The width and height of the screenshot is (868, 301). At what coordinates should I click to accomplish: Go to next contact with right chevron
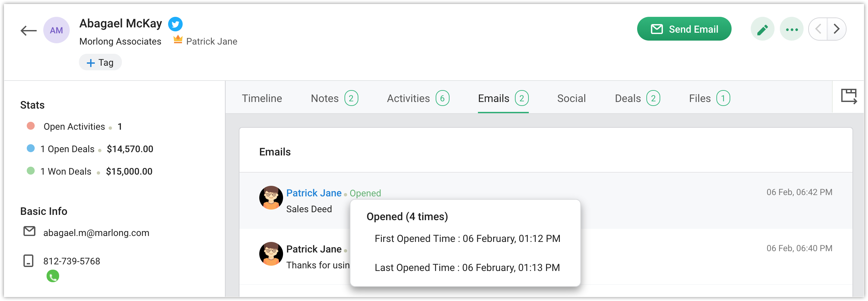(x=836, y=29)
